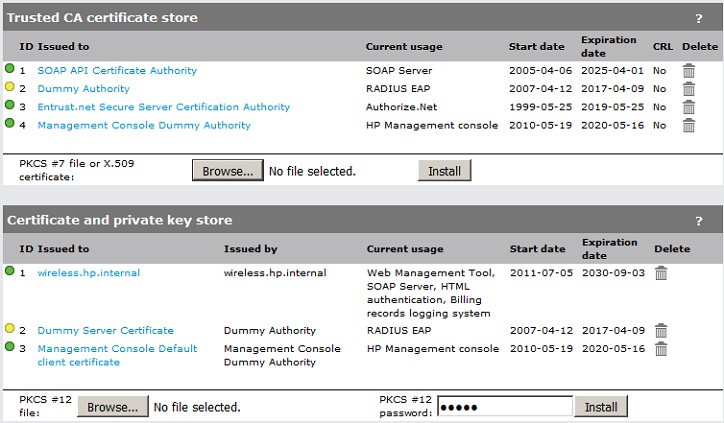Click trash icon for Dummy Authority
Screen dimensions: 724x423
point(688,89)
